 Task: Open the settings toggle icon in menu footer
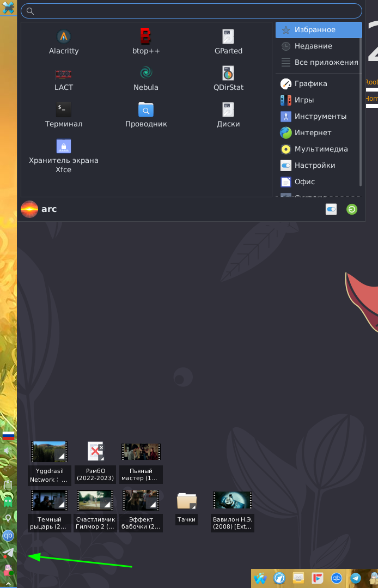coord(331,209)
